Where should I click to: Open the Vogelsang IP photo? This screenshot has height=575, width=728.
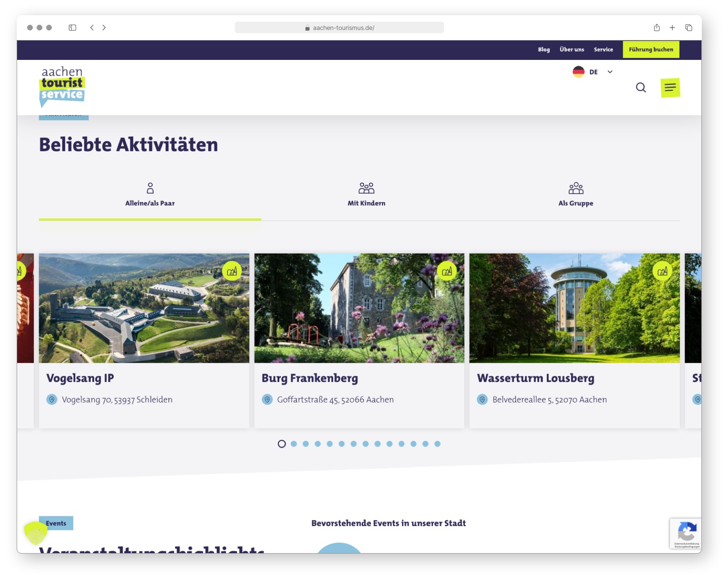144,308
